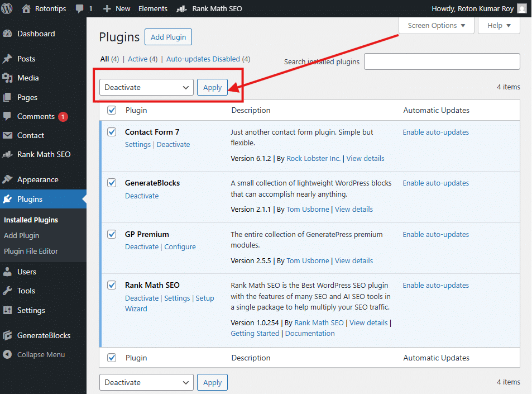Uncheck the Contact Form 7 checkbox
The width and height of the screenshot is (532, 394).
(x=112, y=132)
